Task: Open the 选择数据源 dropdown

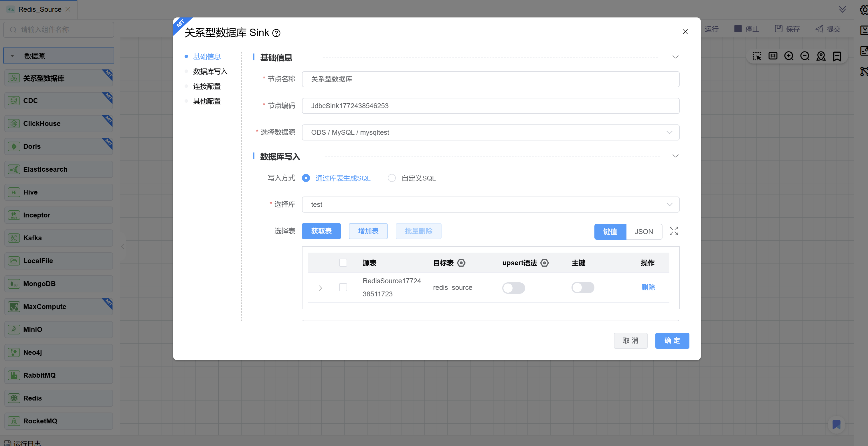Action: pyautogui.click(x=490, y=132)
